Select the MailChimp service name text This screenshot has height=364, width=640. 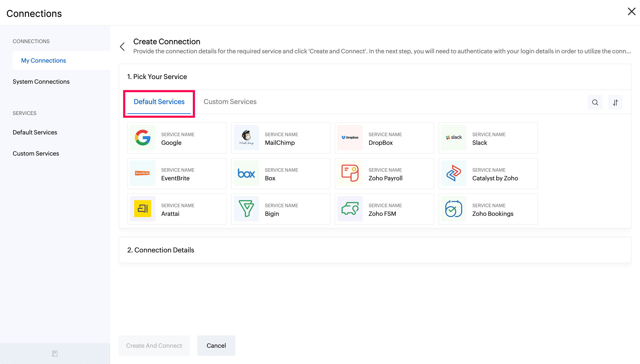coord(280,143)
